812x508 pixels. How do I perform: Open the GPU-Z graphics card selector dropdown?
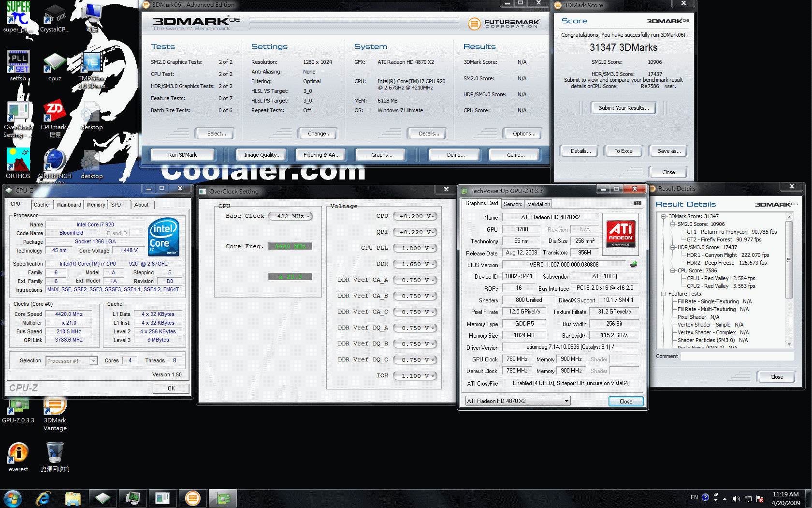point(518,401)
